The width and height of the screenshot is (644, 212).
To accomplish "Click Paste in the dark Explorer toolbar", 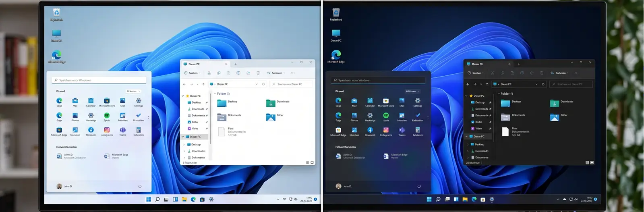I will point(512,73).
